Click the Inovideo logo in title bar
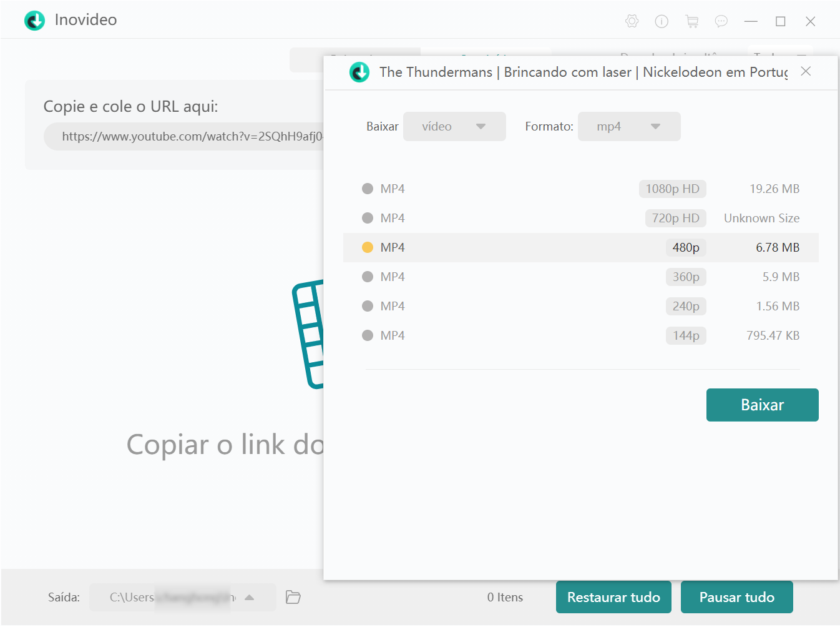This screenshot has width=840, height=627. point(35,20)
